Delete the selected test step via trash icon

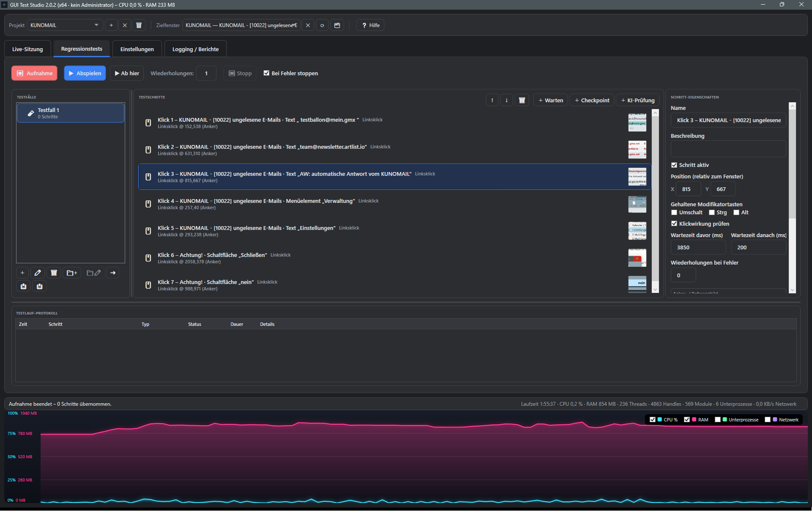point(522,100)
